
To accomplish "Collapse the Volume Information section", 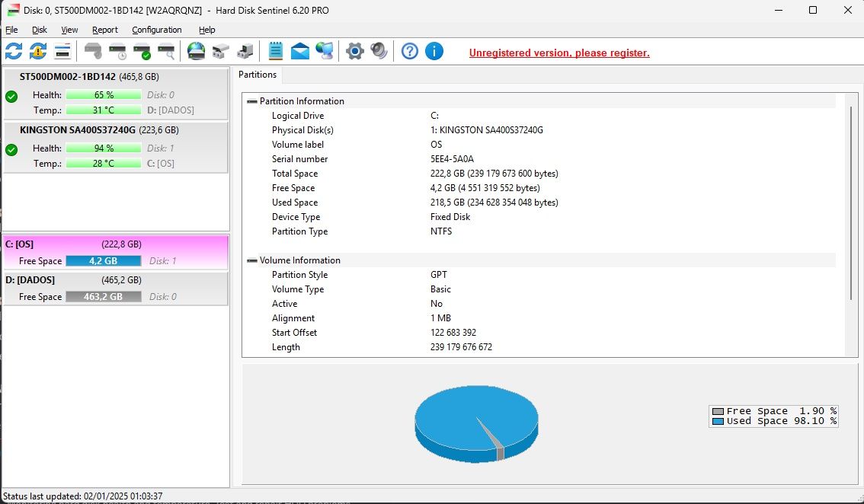I will click(252, 260).
